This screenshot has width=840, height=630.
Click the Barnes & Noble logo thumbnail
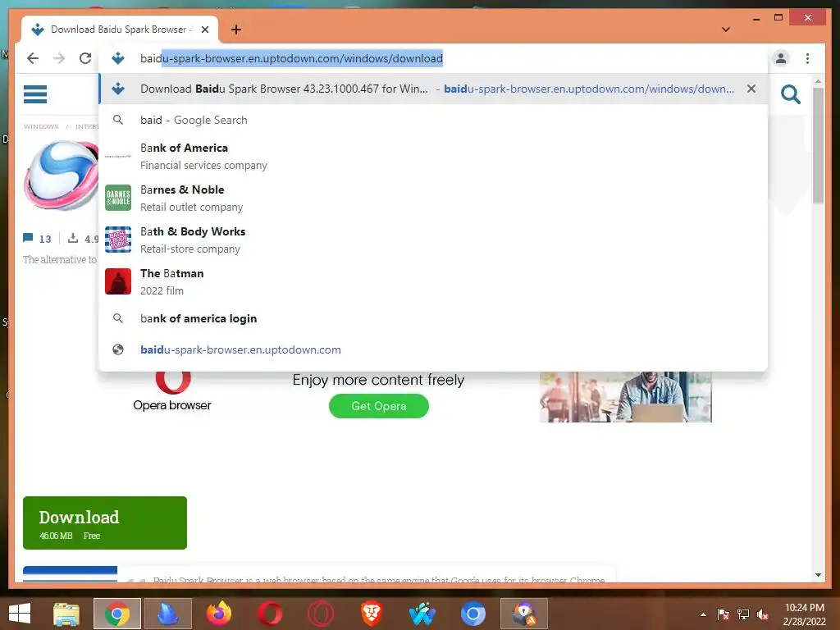click(118, 198)
